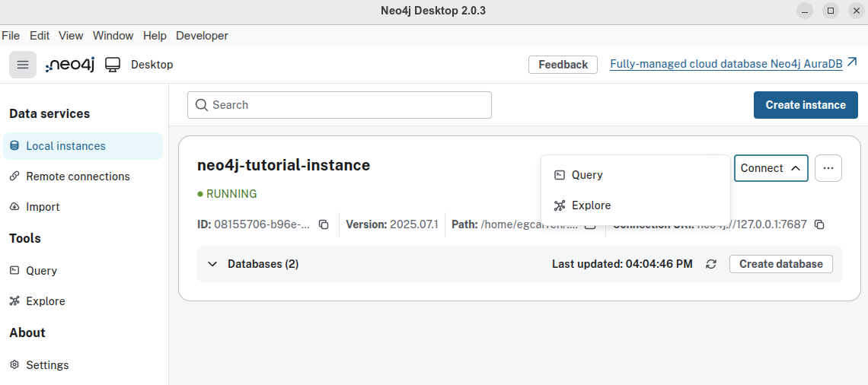Open the three-dot instance options menu
This screenshot has height=385, width=868.
[828, 168]
